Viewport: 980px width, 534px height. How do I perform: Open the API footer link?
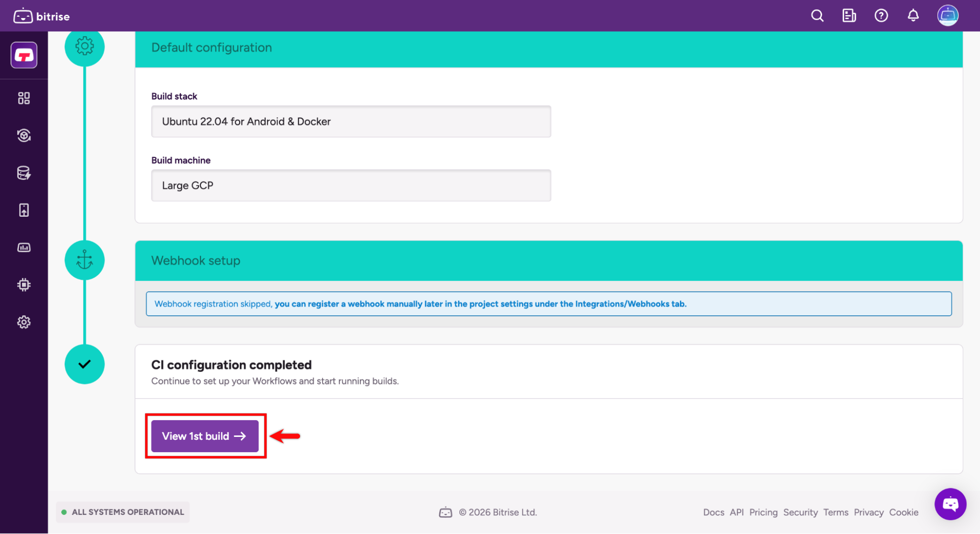[736, 512]
